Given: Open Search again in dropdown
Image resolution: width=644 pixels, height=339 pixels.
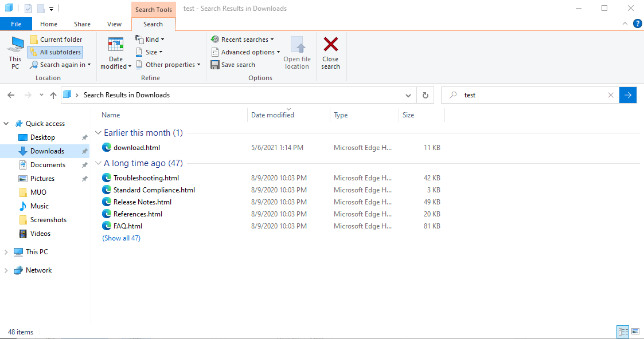Looking at the screenshot, I should pos(60,65).
